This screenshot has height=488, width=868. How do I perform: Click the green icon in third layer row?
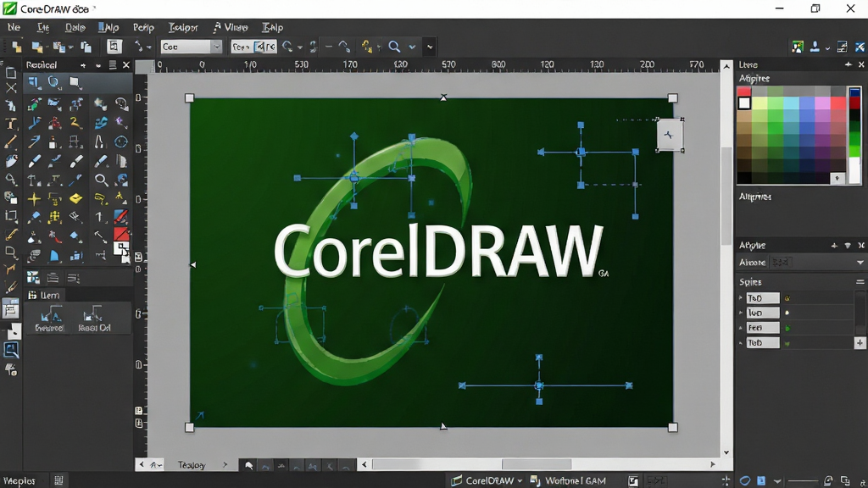coord(787,328)
